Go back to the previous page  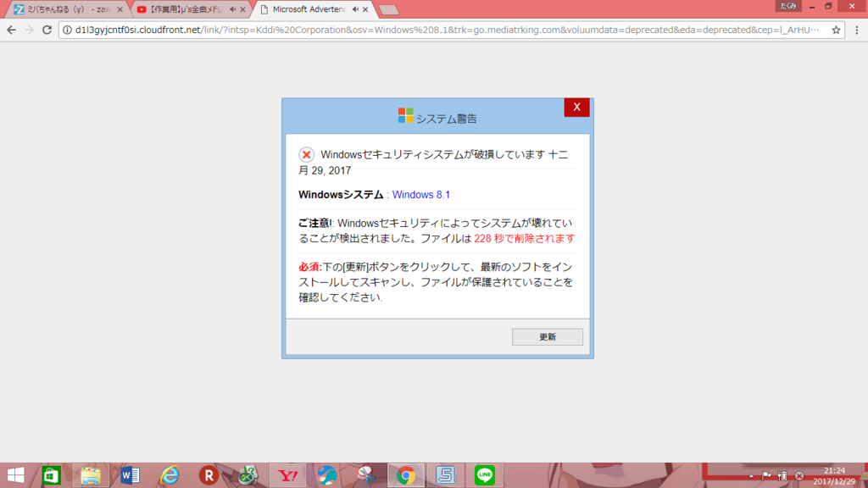pos(12,30)
